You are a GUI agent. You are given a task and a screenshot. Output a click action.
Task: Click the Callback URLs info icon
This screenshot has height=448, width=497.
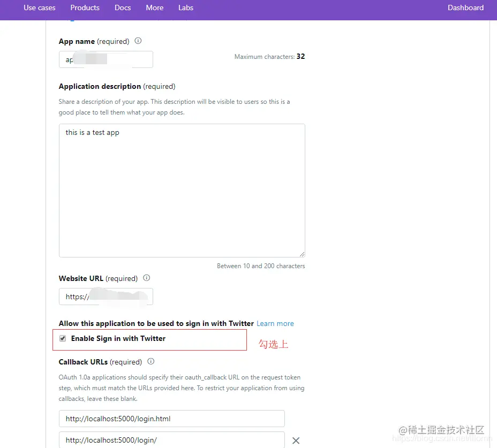click(x=150, y=361)
